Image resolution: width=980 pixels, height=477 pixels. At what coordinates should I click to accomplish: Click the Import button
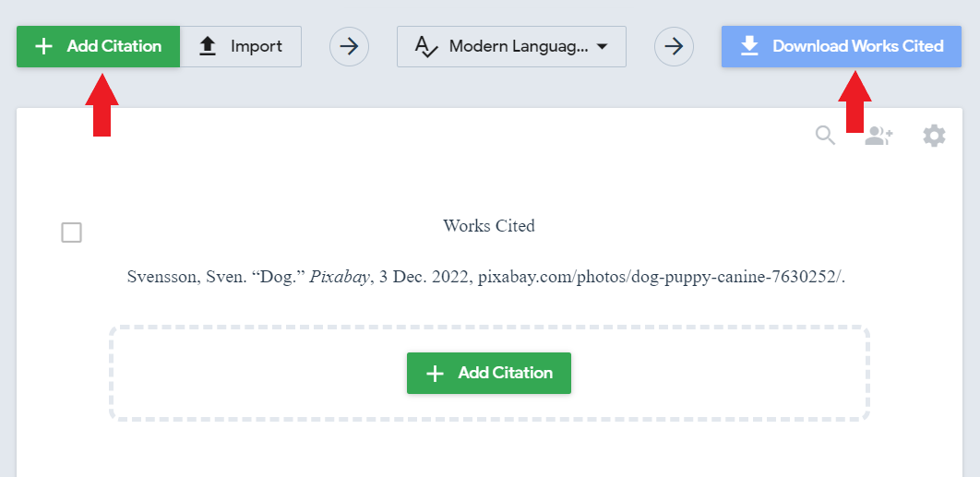[241, 46]
